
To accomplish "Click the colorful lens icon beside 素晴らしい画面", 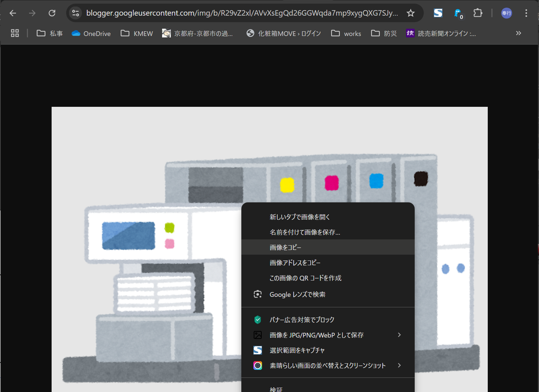I will pos(258,365).
